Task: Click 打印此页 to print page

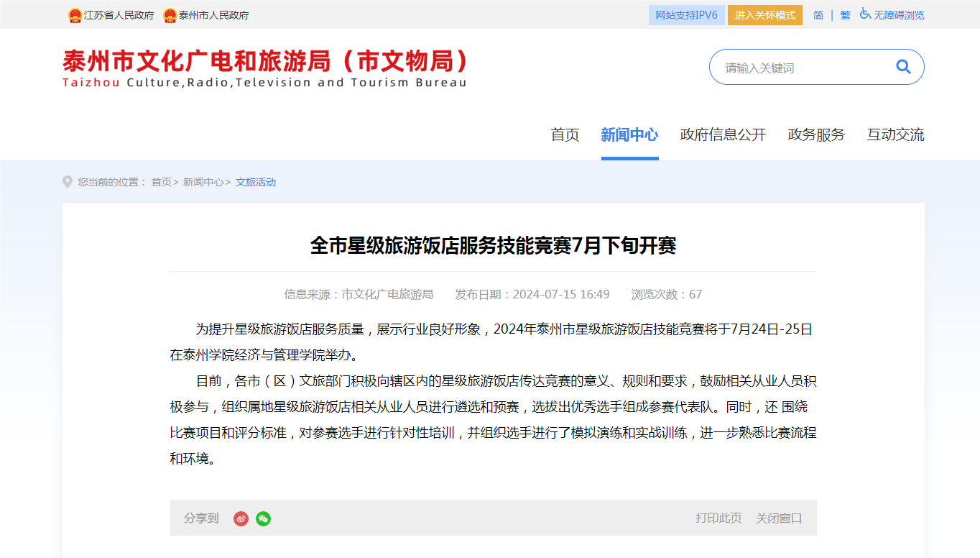Action: (x=718, y=518)
